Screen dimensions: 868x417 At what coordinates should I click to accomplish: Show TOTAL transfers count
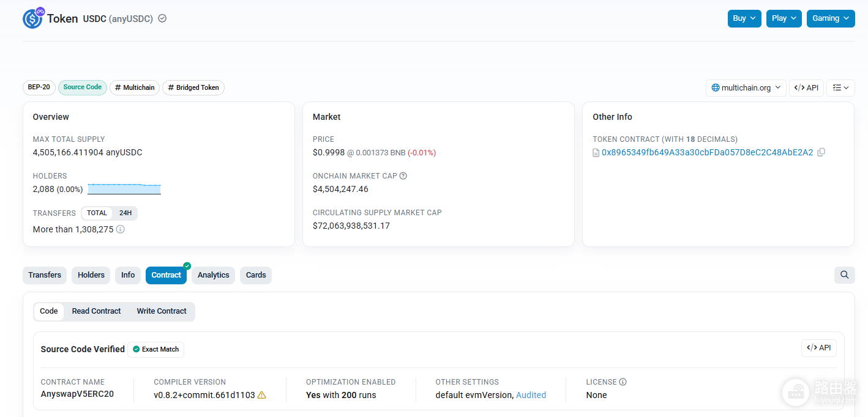[97, 213]
